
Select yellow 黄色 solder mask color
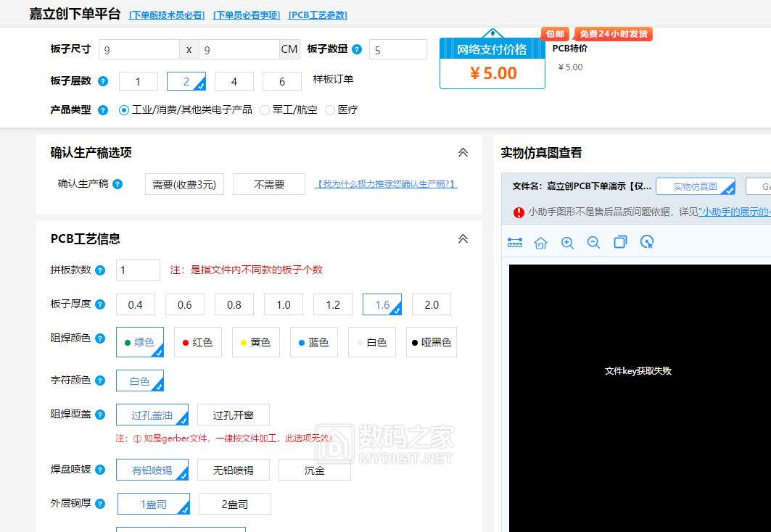tap(256, 342)
